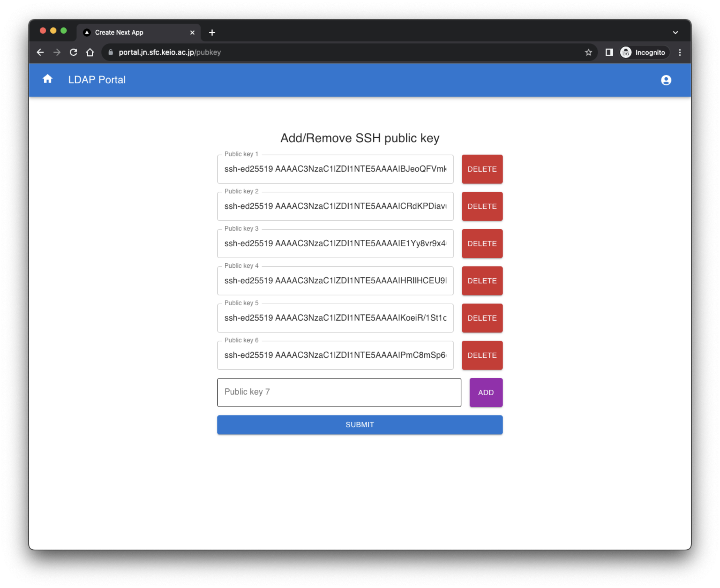Reload the page with refresh icon
The width and height of the screenshot is (720, 588).
point(73,52)
